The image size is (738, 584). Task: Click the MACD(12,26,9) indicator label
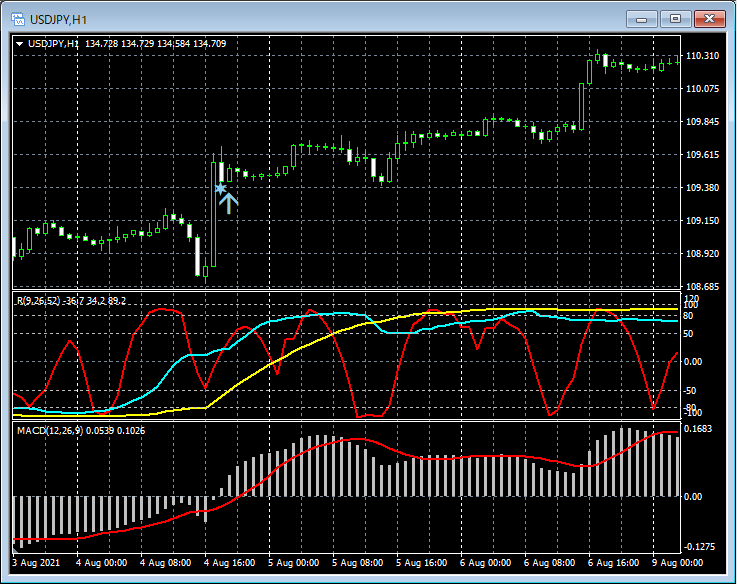click(x=51, y=429)
